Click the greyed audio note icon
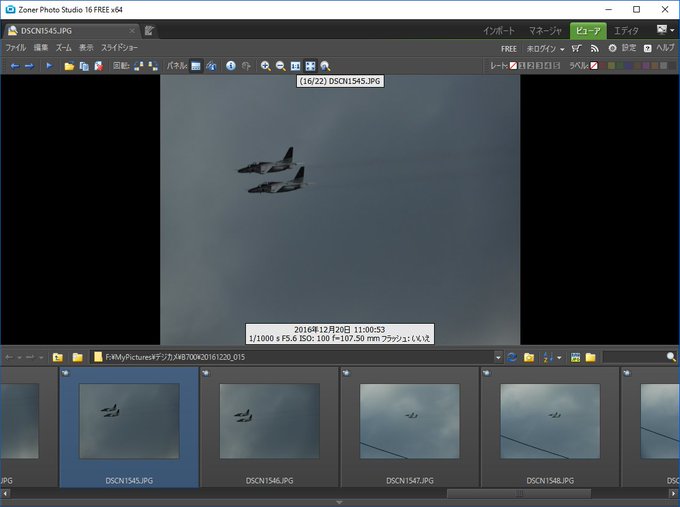The width and height of the screenshot is (680, 507). 246,66
